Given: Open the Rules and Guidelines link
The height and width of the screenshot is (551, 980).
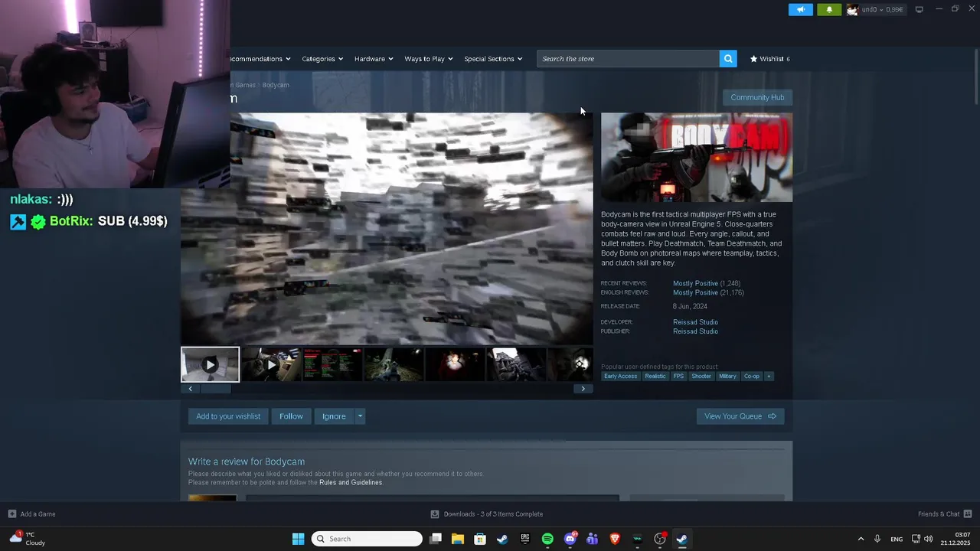Looking at the screenshot, I should [x=351, y=482].
